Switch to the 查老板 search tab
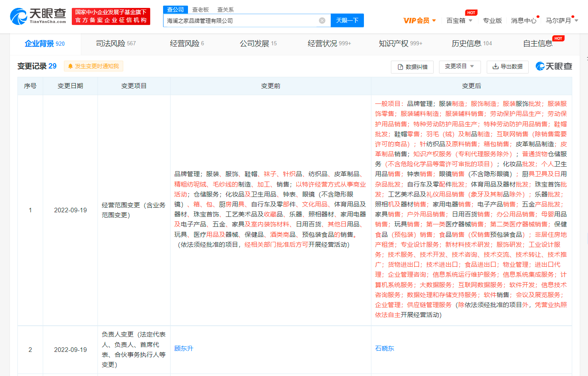The image size is (588, 376). 200,10
